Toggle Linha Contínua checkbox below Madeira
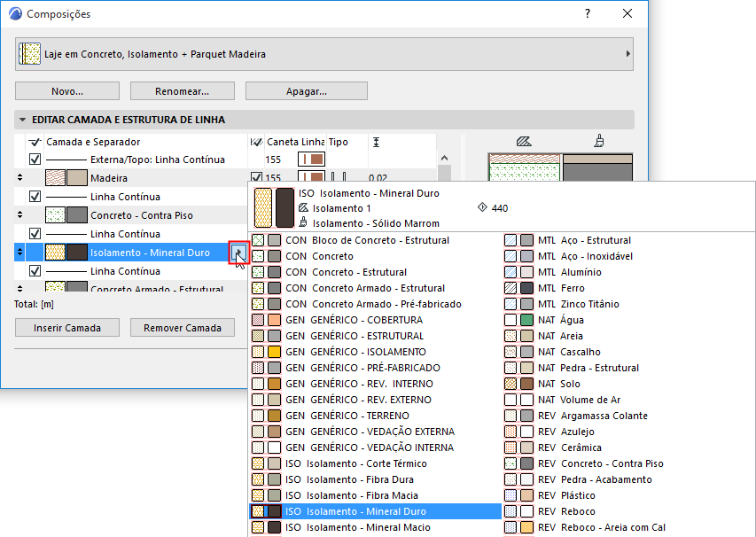The height and width of the screenshot is (537, 756). (35, 196)
